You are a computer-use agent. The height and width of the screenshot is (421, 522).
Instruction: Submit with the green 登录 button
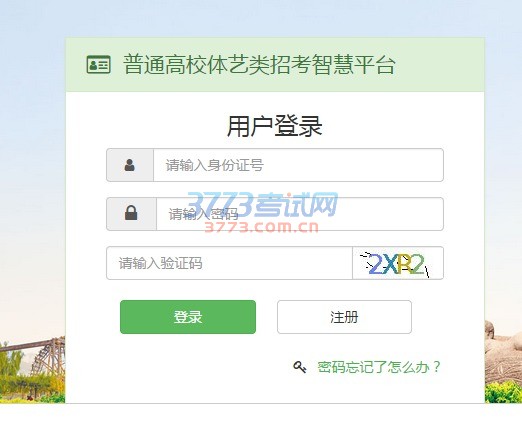point(188,317)
